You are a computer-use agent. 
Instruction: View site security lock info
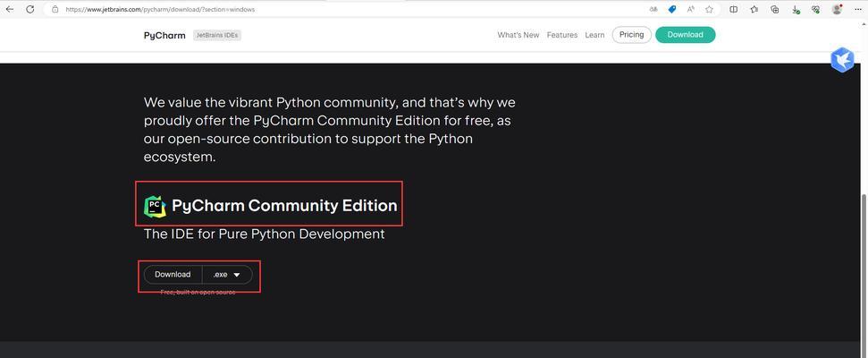click(x=55, y=10)
